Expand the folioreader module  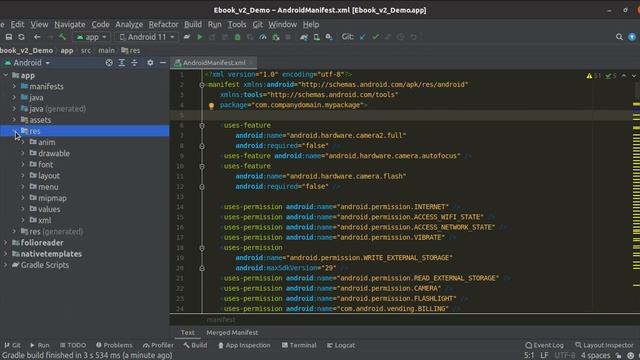point(5,242)
